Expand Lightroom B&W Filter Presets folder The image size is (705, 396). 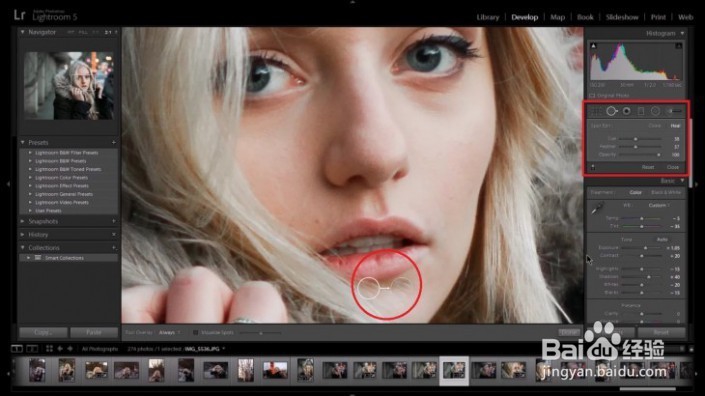(30, 153)
